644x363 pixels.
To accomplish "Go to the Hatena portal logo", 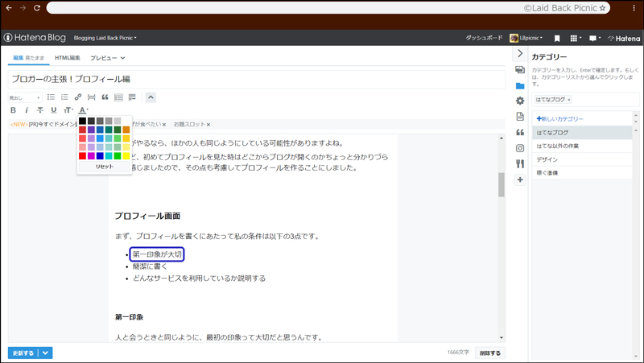I will pyautogui.click(x=623, y=38).
